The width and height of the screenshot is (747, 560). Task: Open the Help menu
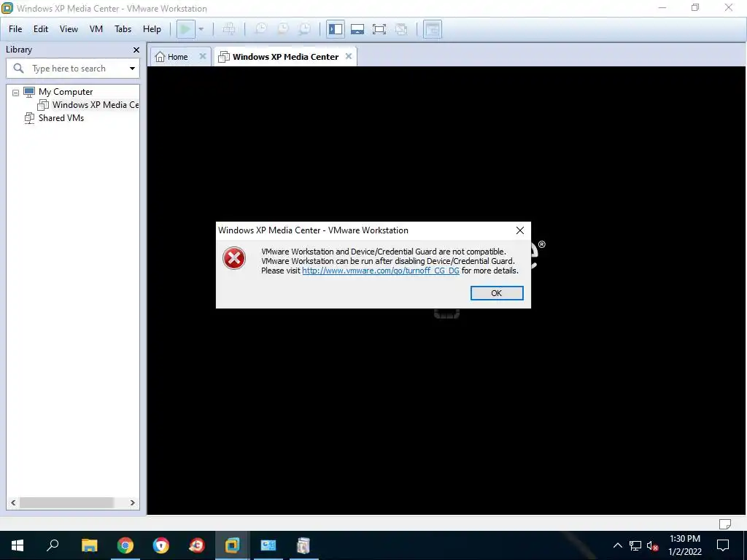(152, 29)
